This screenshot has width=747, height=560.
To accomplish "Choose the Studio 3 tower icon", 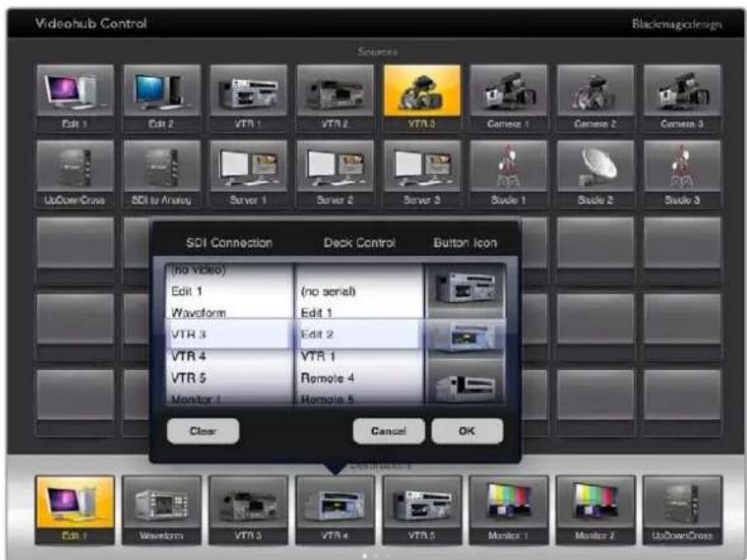I will click(682, 166).
